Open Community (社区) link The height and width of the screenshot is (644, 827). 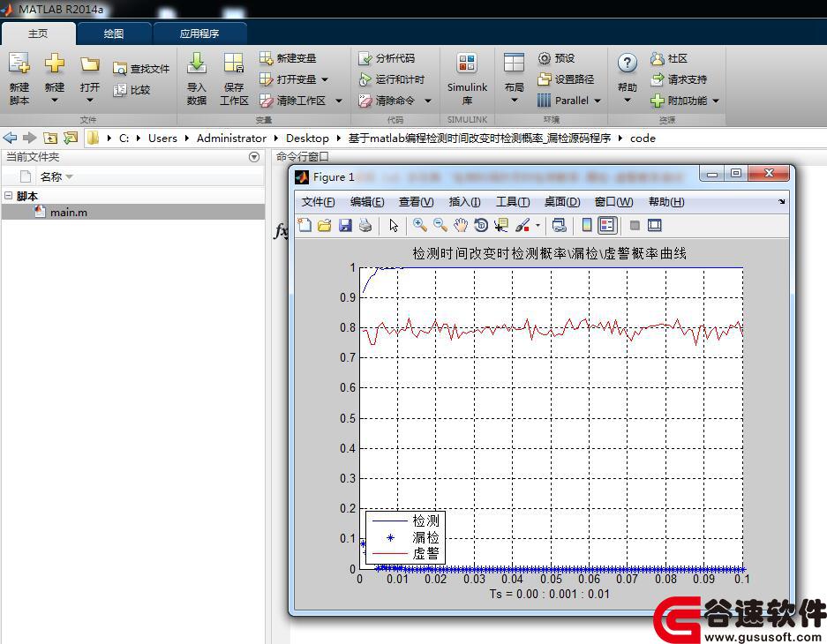coord(669,58)
